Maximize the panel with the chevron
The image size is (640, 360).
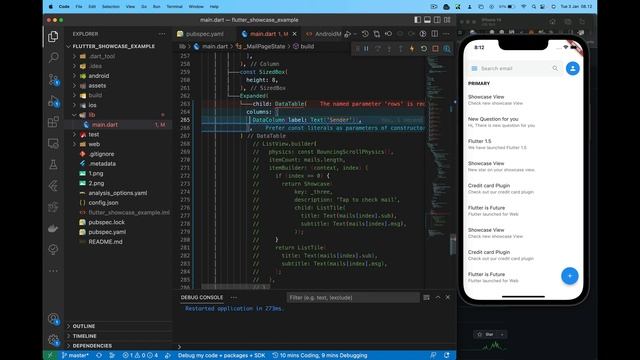[x=438, y=298]
